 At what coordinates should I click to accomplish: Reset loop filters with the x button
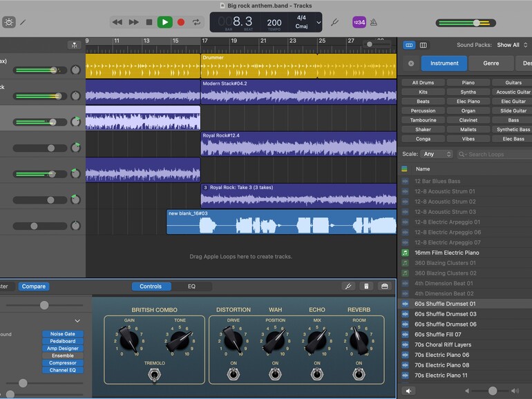[x=411, y=64]
